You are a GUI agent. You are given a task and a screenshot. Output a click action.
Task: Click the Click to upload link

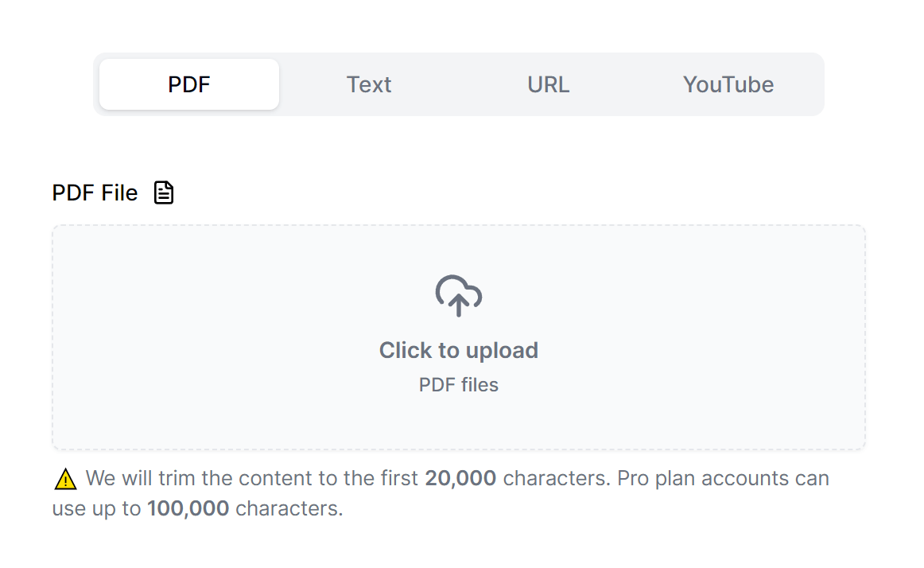point(458,350)
